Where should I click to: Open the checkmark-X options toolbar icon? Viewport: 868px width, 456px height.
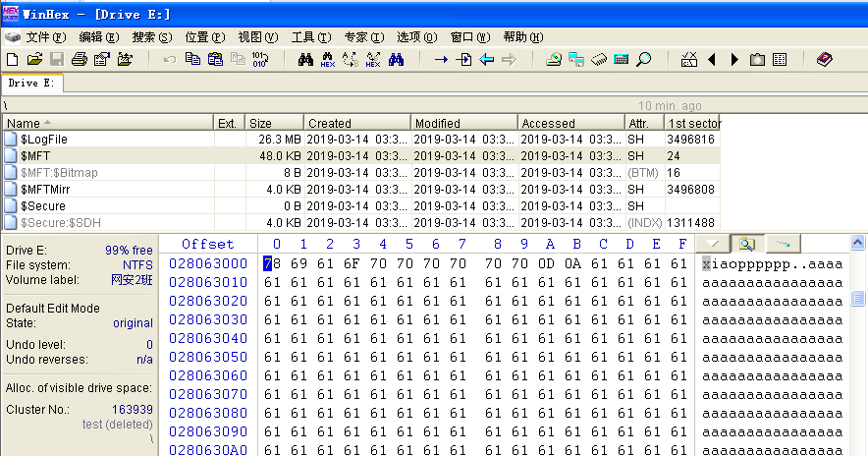689,59
